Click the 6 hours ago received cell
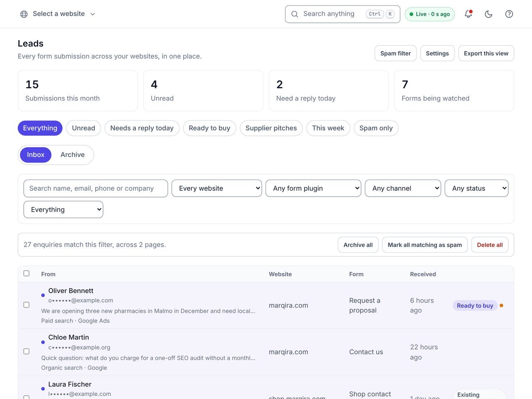532x399 pixels. (422, 305)
